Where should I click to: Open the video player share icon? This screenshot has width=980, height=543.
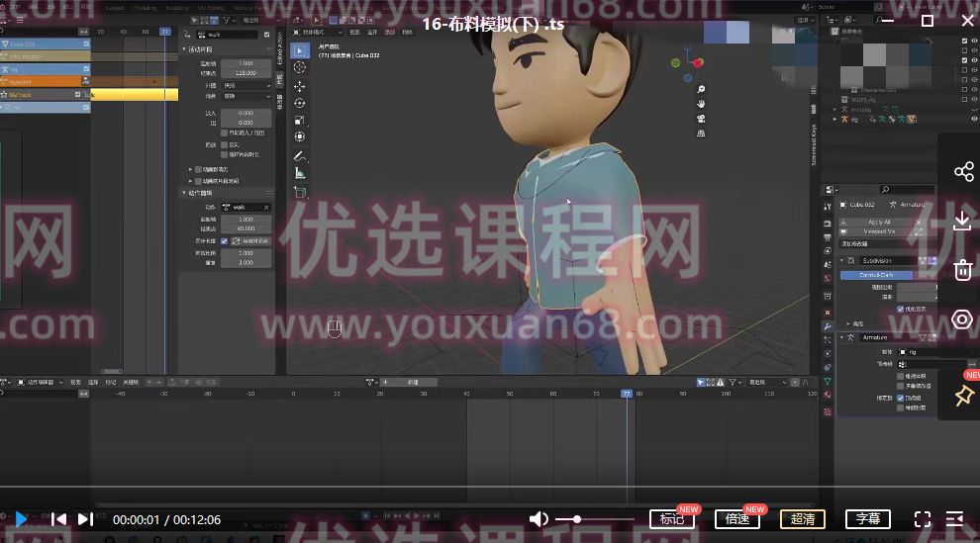pos(963,172)
